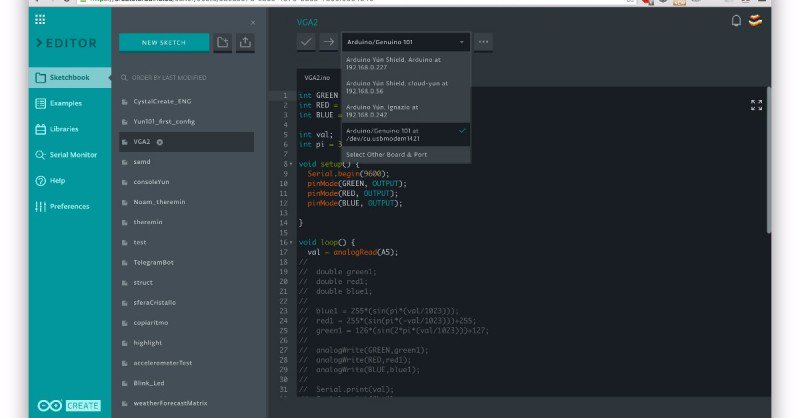The width and height of the screenshot is (800, 418).
Task: Toggle fullscreen editor icon
Action: (x=757, y=105)
